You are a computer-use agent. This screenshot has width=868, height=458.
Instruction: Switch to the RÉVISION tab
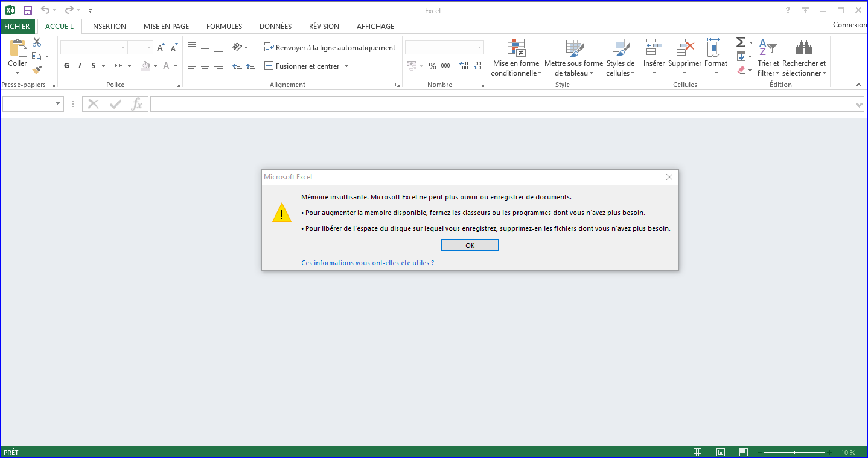(x=324, y=26)
